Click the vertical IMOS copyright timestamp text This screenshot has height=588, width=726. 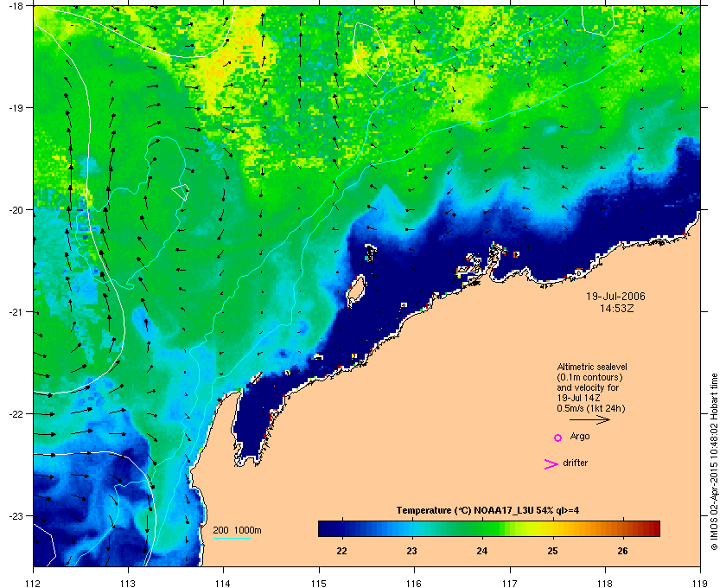tap(714, 463)
